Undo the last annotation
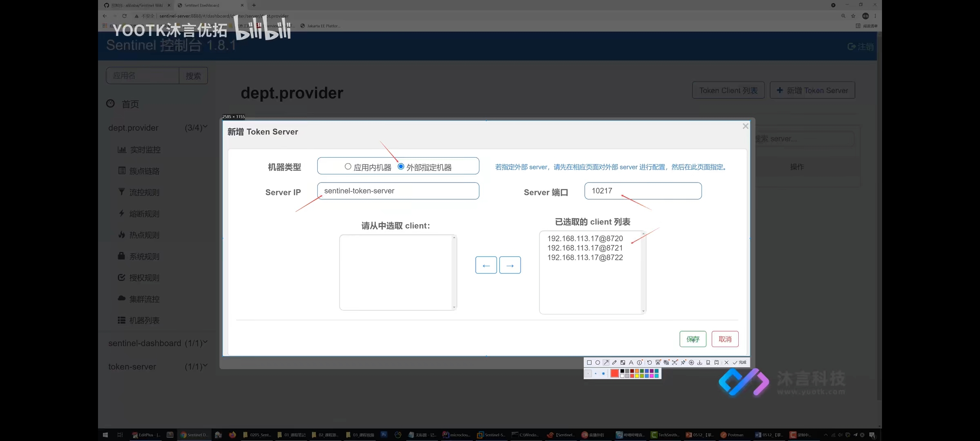The height and width of the screenshot is (441, 980). coord(649,363)
